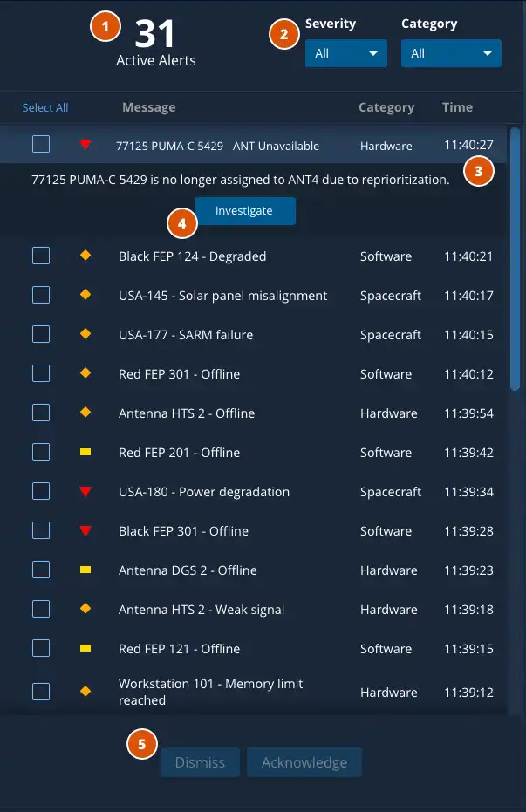Click status icon for Antenna HTS 2 Offline
Viewport: 526px width, 812px height.
pyautogui.click(x=85, y=413)
